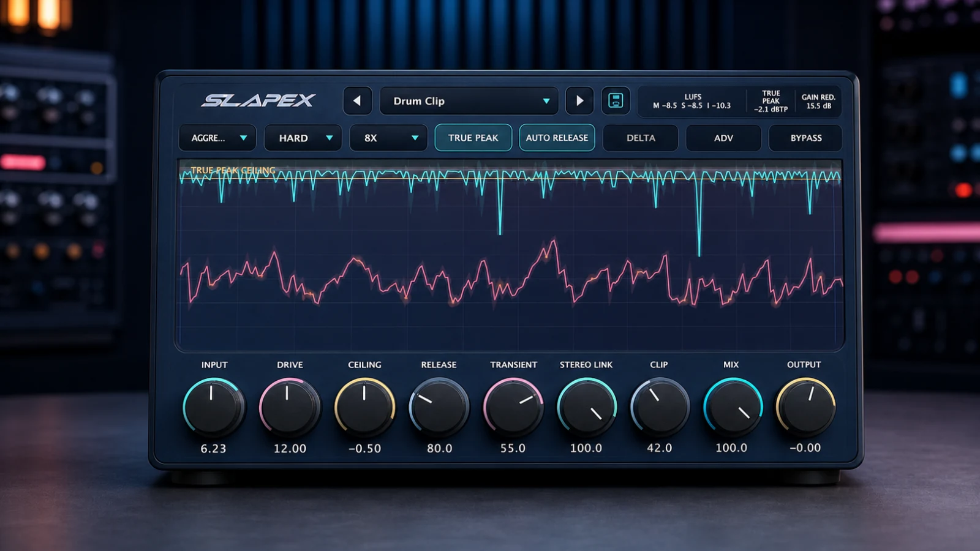
Task: Open the HARD clip type dropdown
Action: coord(303,138)
